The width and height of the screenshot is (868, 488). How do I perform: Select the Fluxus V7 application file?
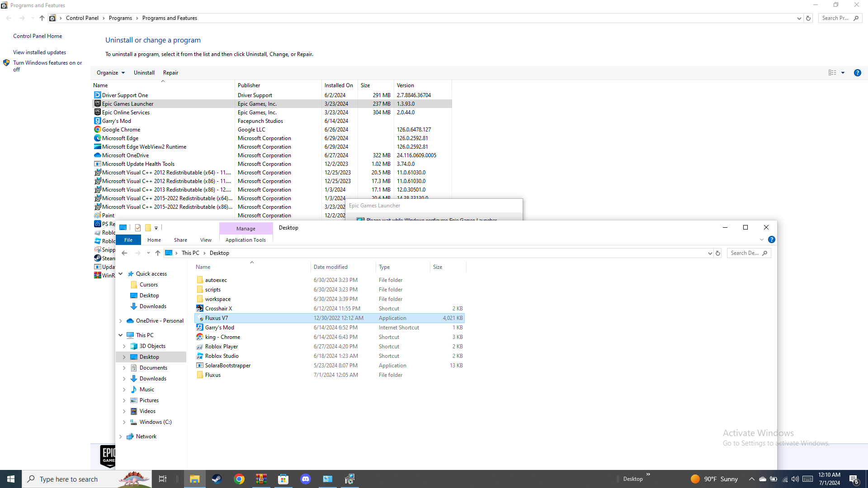[x=330, y=318]
